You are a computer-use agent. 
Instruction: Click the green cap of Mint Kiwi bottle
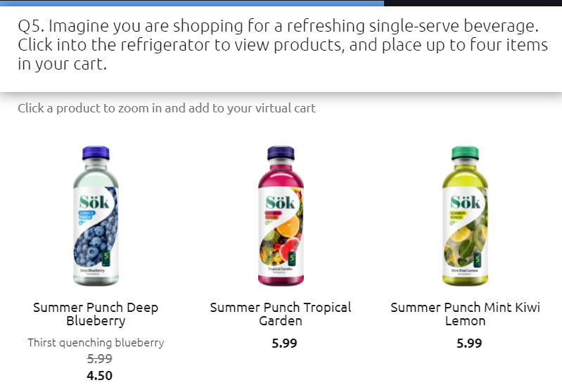coord(465,152)
